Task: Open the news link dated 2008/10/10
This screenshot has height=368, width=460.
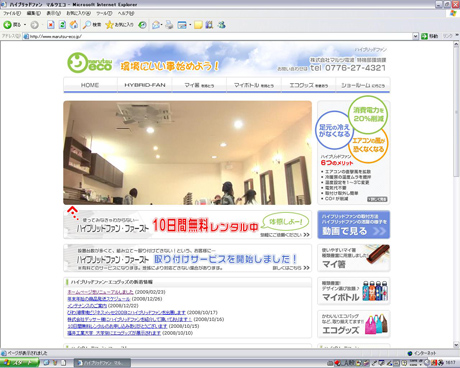Action: click(114, 333)
